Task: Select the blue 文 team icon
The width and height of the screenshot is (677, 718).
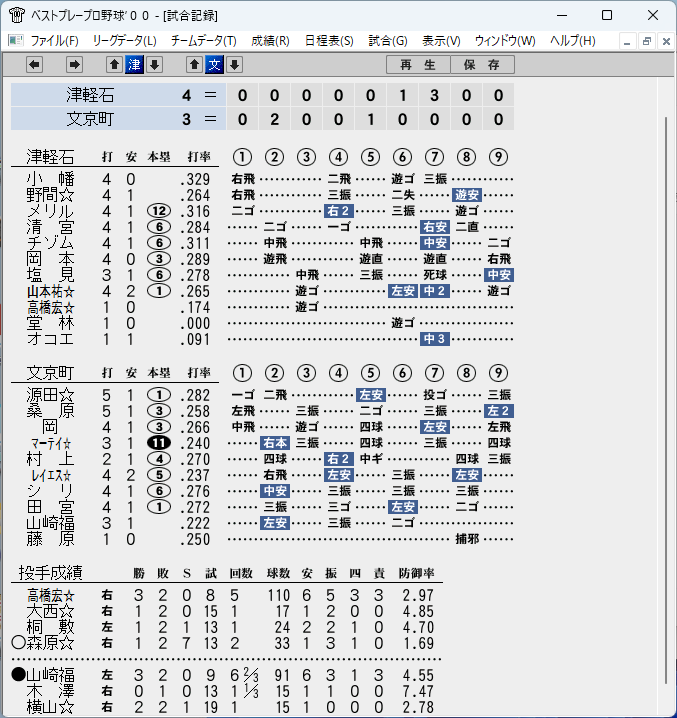Action: 214,65
